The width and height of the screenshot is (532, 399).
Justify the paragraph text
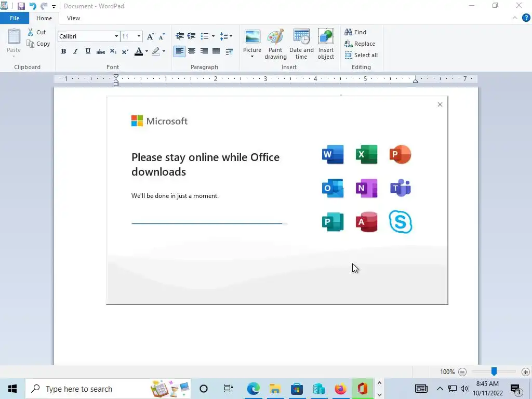tap(216, 51)
